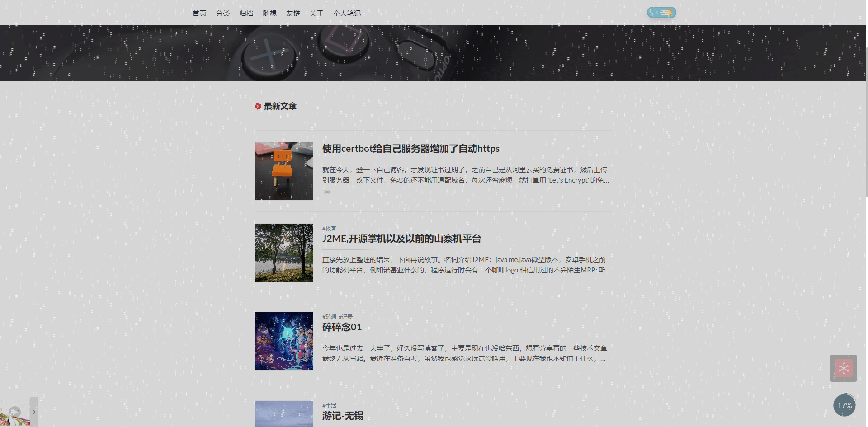Screen dimensions: 868x427
Task: Select the #随想 tag
Action: (x=329, y=317)
